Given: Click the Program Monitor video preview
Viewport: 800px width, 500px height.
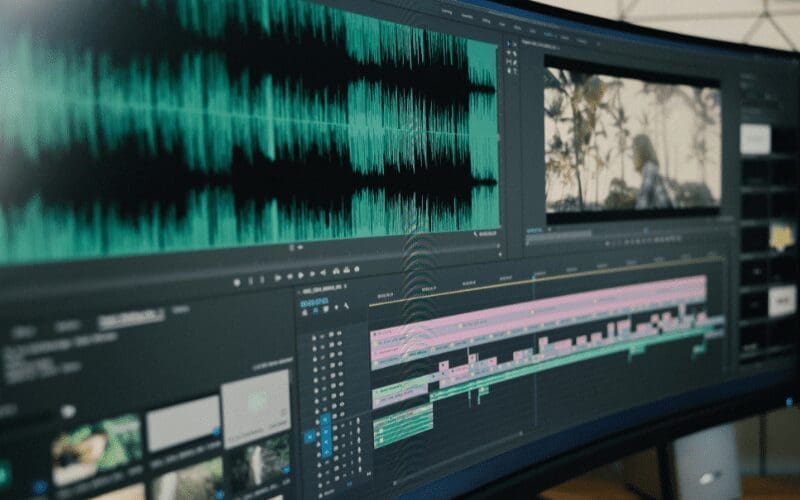Looking at the screenshot, I should pyautogui.click(x=633, y=140).
